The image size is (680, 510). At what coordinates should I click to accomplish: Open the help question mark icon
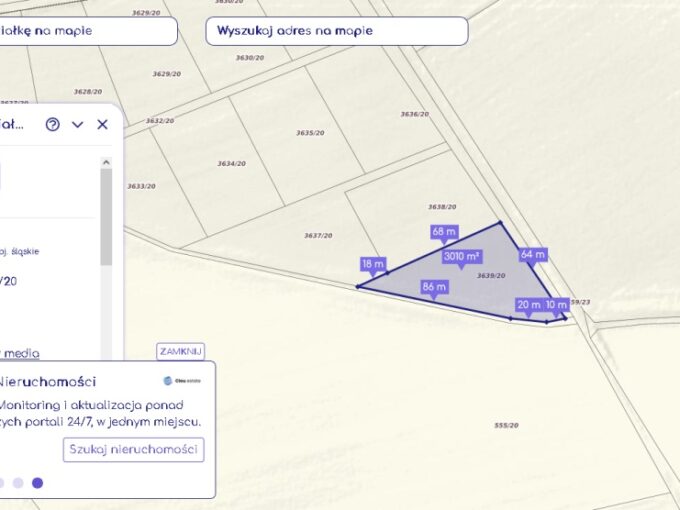[52, 125]
